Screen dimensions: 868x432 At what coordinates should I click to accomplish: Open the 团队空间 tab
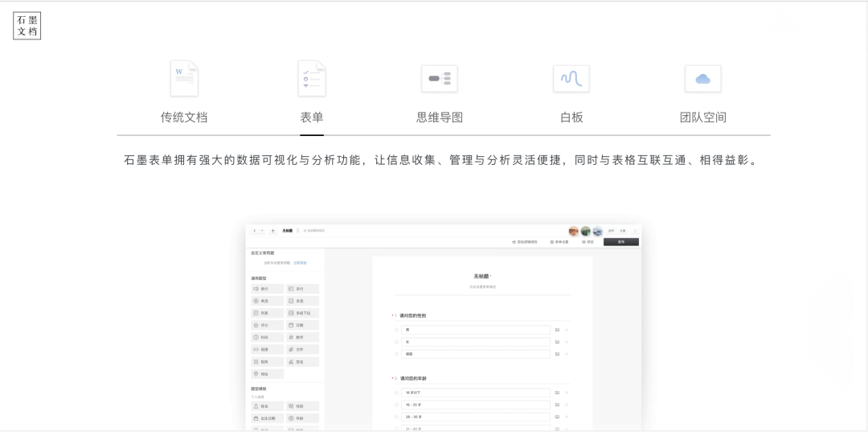pyautogui.click(x=703, y=117)
